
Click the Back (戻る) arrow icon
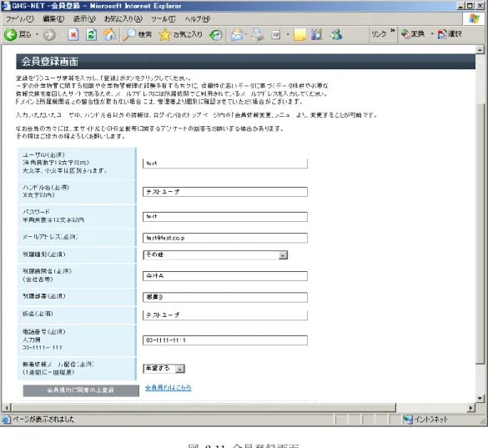(10, 34)
